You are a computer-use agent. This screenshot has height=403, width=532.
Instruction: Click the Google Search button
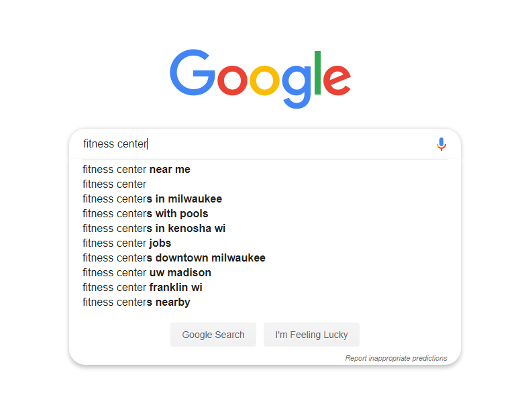coord(213,335)
